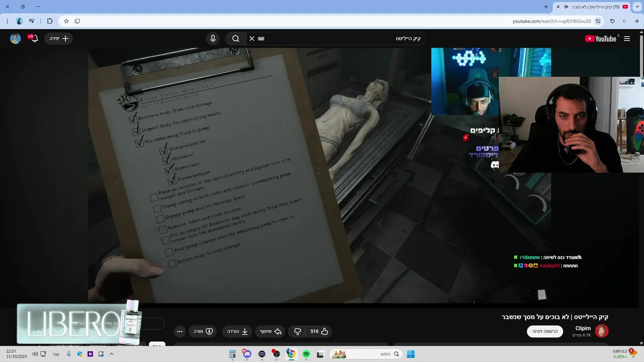The height and width of the screenshot is (362, 644).
Task: Go to YouTube home via logo
Action: (600, 39)
